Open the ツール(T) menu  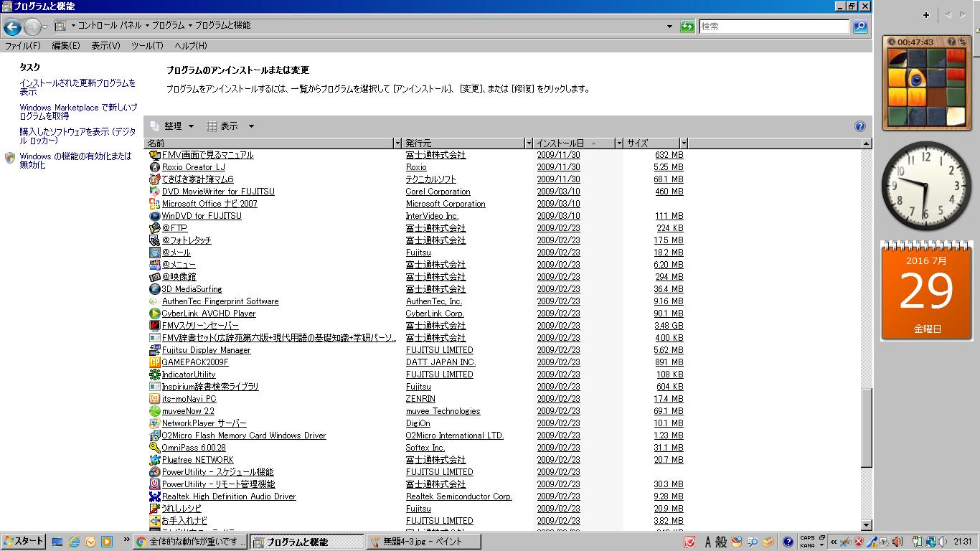[x=147, y=46]
